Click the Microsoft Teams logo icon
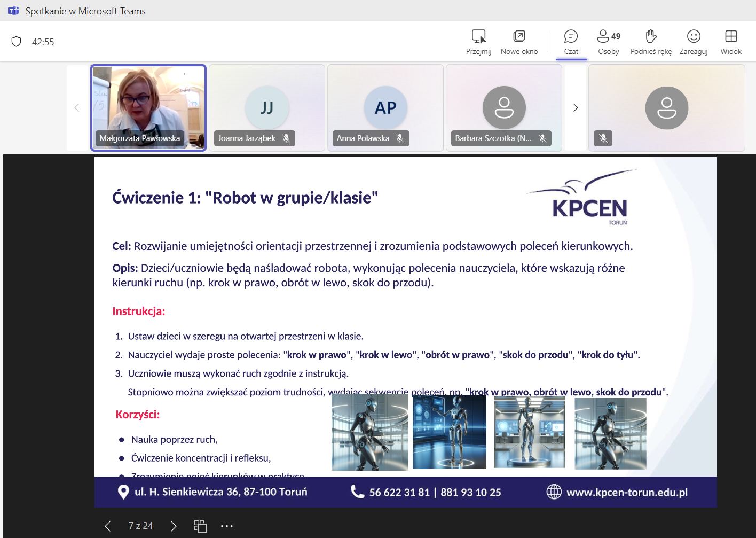This screenshot has width=756, height=538. click(13, 11)
